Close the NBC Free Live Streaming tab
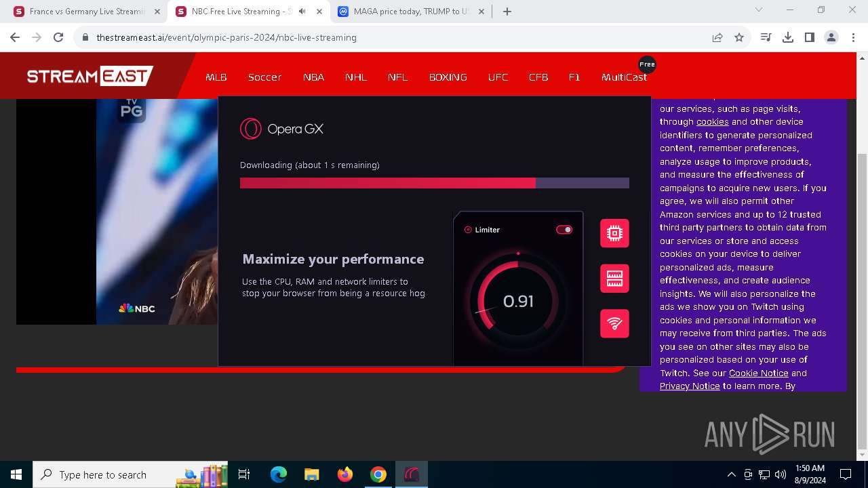Image resolution: width=868 pixels, height=488 pixels. 319,12
